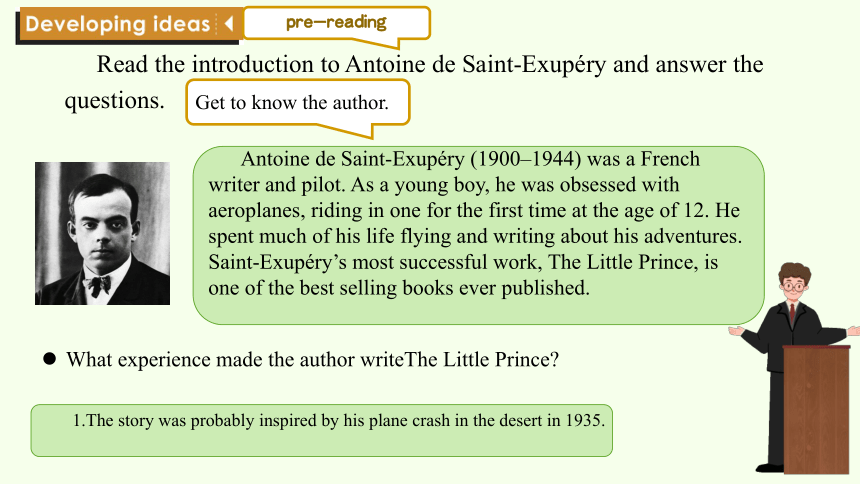Select the black-and-white portrait of Saint-Exupéry
The image size is (860, 484).
click(103, 233)
